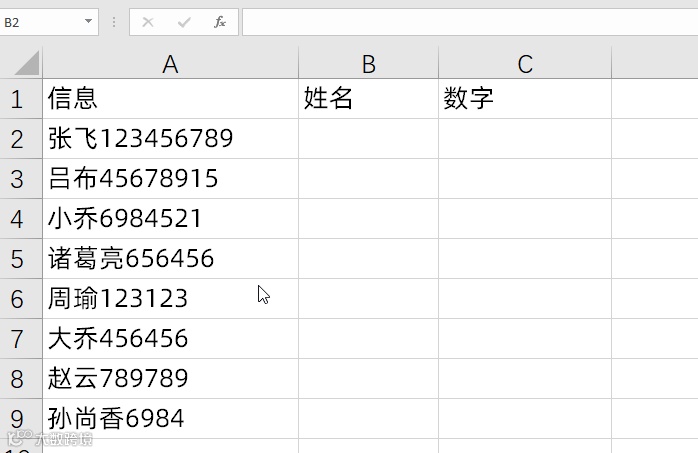Click the Cancel (X) formula bar icon

148,22
